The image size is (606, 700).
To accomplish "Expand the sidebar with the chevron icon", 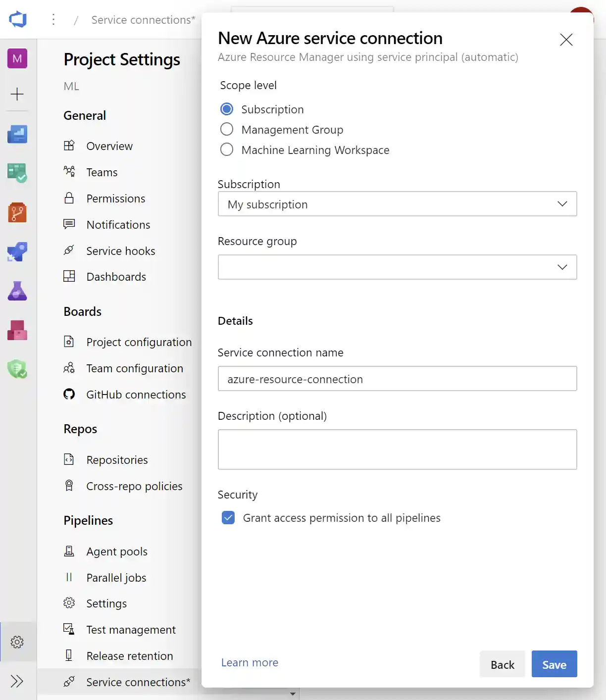I will (17, 681).
